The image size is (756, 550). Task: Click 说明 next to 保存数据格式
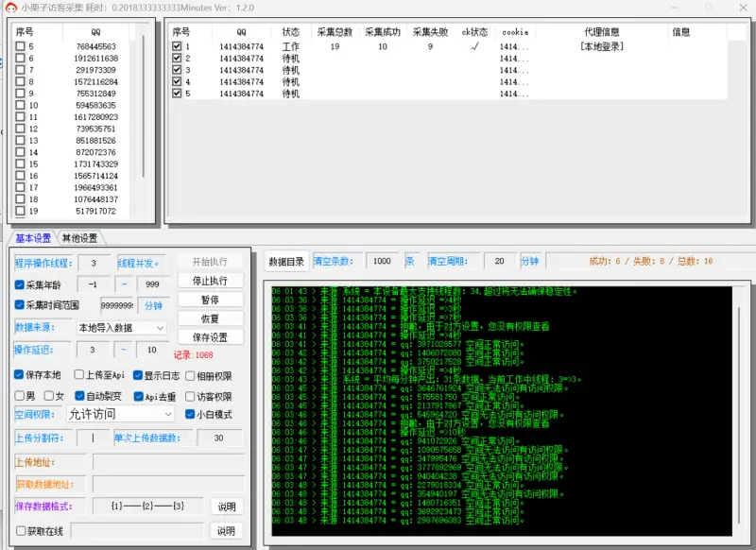coord(226,507)
